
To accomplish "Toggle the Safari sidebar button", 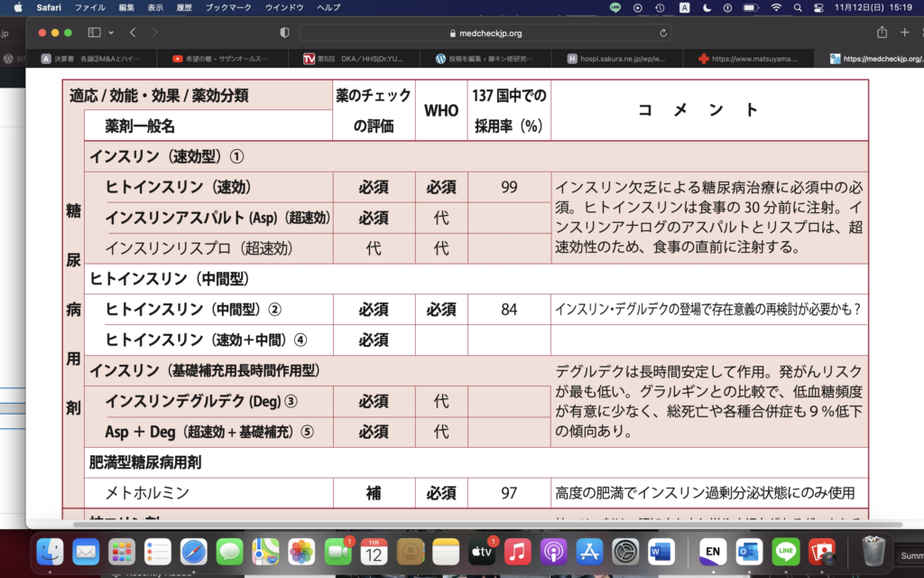I will pos(94,33).
